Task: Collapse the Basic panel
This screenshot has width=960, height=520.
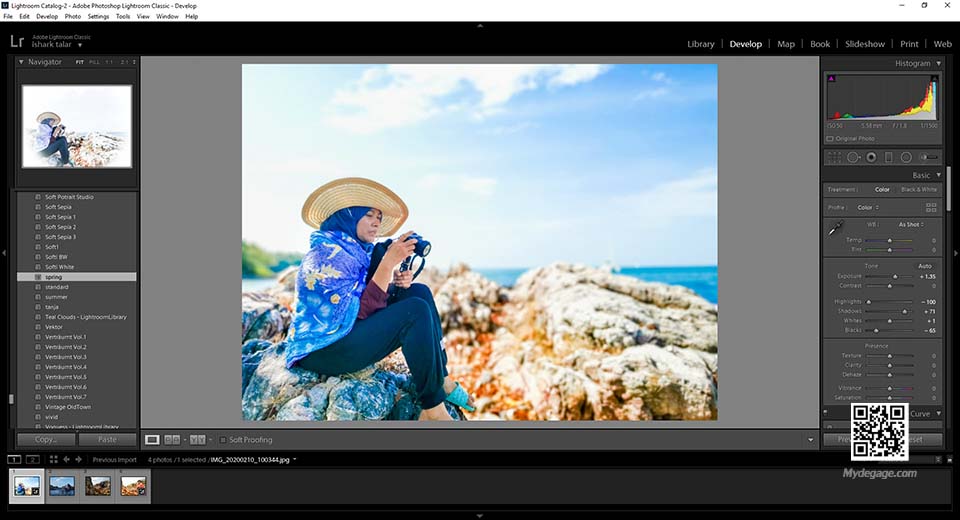Action: tap(939, 175)
